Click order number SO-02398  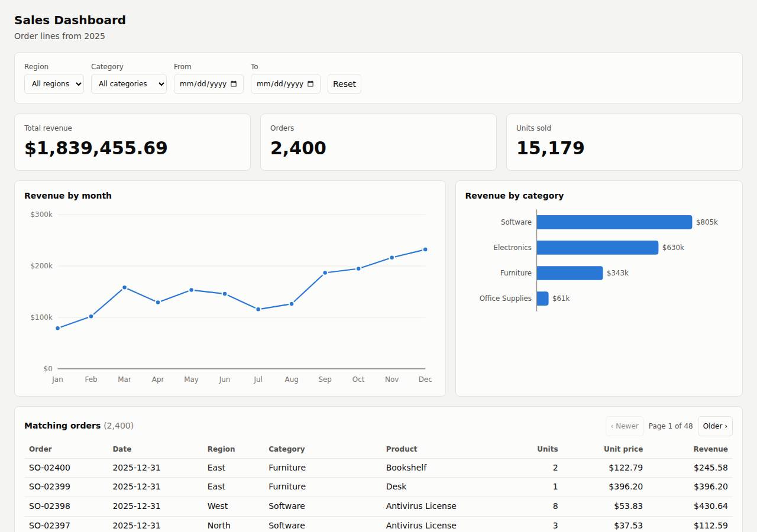tap(50, 506)
